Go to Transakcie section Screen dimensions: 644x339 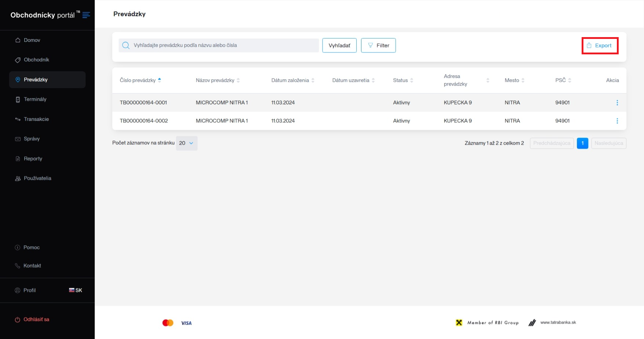coord(36,119)
